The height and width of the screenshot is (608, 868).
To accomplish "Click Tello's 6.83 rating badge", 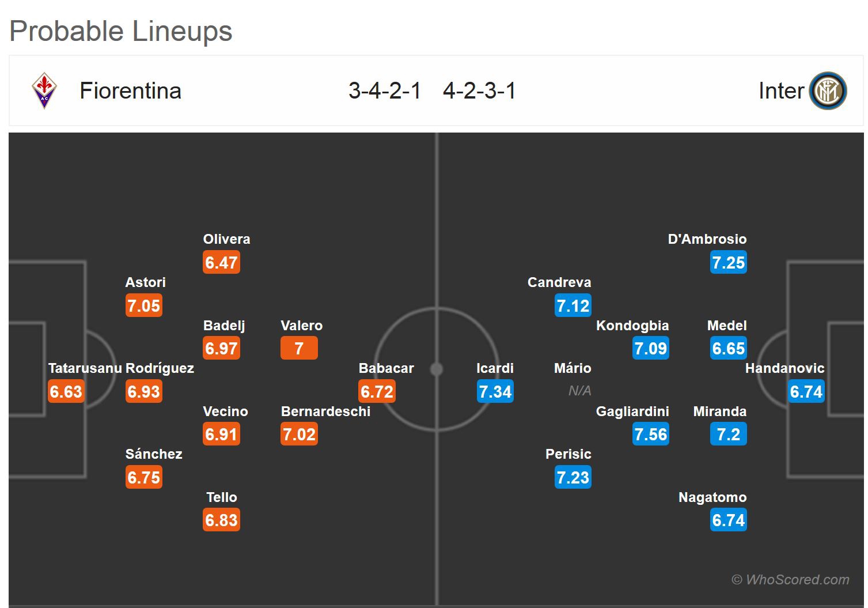I will [221, 520].
